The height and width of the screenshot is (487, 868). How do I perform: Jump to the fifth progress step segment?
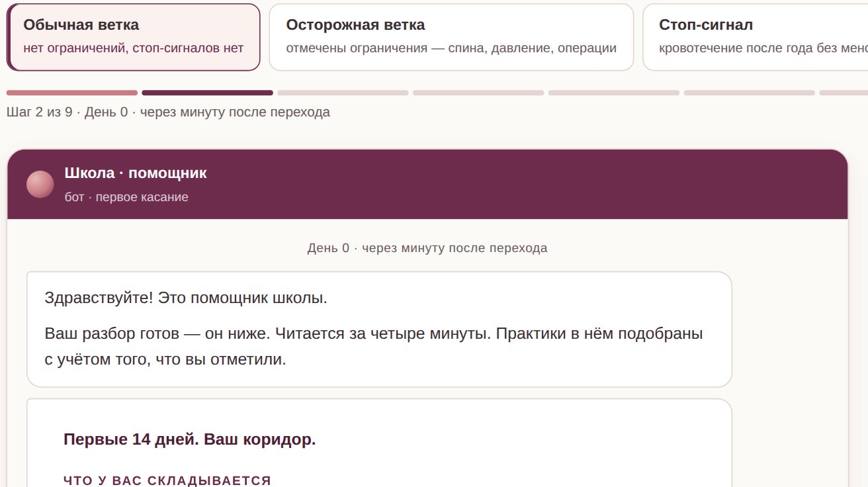[x=614, y=93]
